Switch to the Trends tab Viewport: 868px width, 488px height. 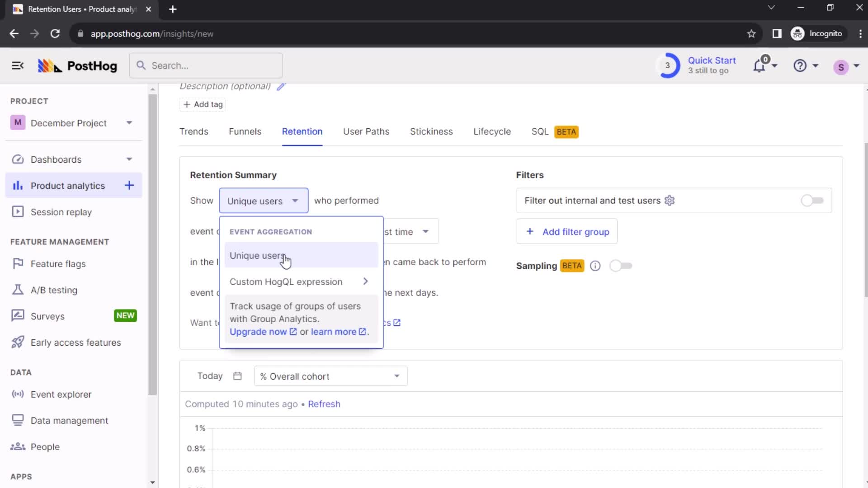[x=194, y=131]
